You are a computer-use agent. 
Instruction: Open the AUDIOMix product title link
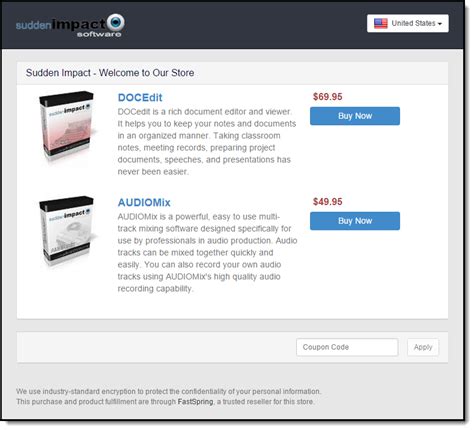pyautogui.click(x=144, y=203)
